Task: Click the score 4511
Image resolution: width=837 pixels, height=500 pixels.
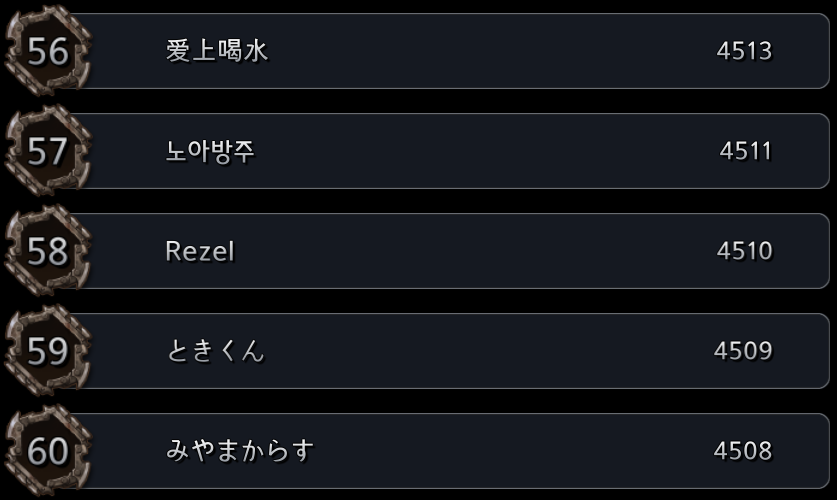Action: click(x=746, y=151)
